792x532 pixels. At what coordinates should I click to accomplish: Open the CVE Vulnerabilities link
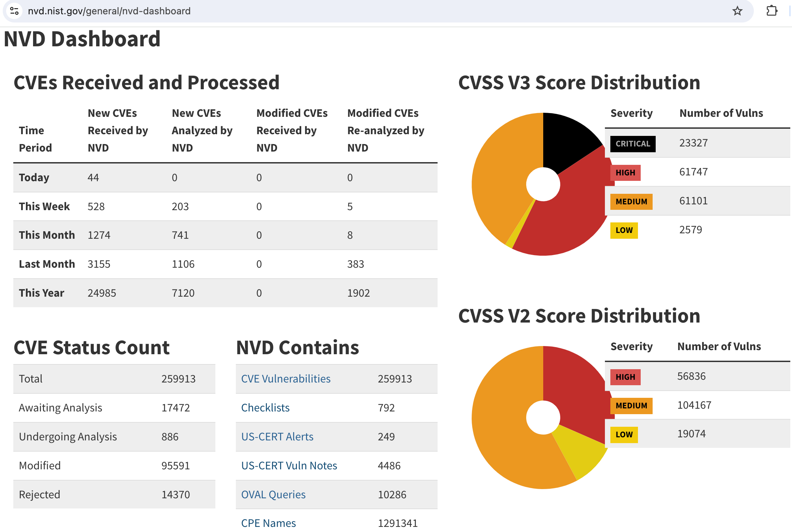point(286,379)
